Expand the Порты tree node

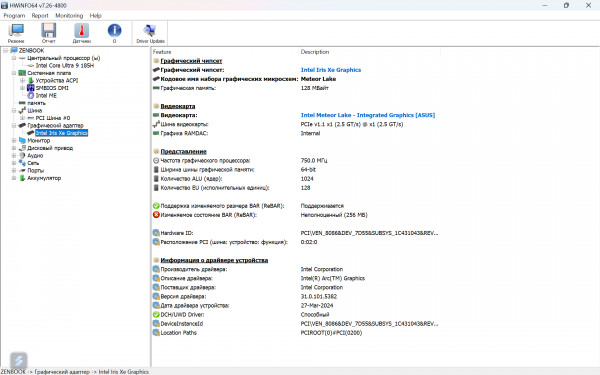pos(14,170)
